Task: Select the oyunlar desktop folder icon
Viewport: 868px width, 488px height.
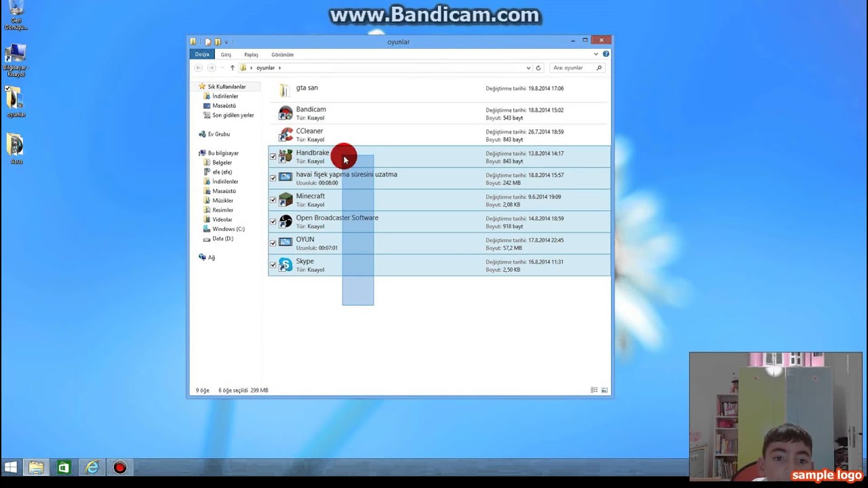Action: pyautogui.click(x=16, y=102)
